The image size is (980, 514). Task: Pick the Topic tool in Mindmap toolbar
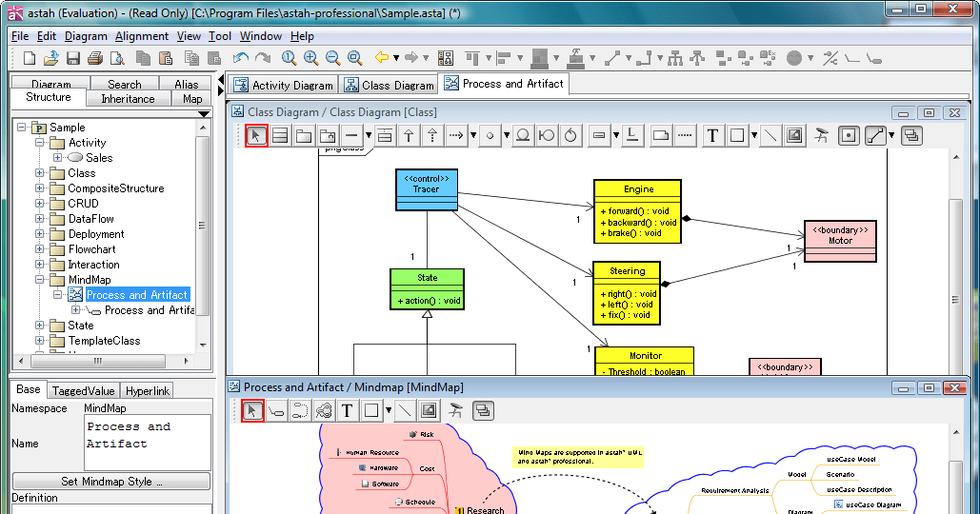tap(277, 410)
